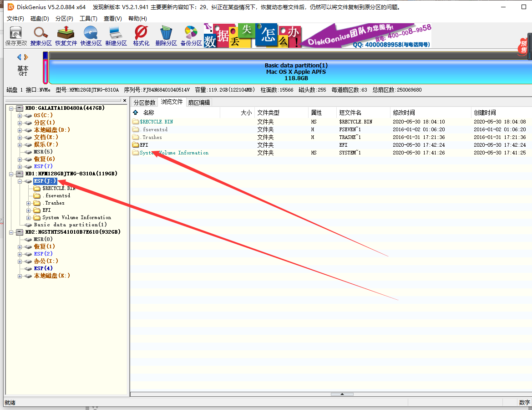This screenshot has width=532, height=410.
Task: Expand the .Trashes folder in the tree
Action: [29, 203]
